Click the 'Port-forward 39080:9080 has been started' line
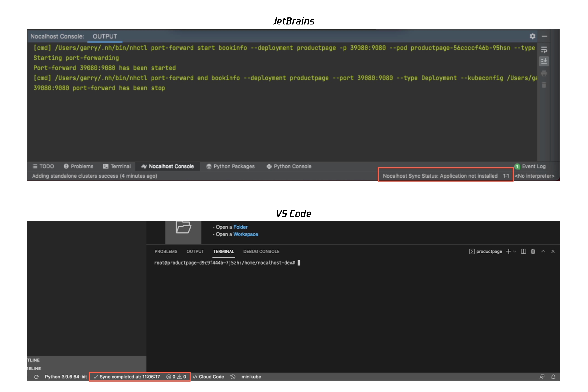The width and height of the screenshot is (588, 392). tap(104, 68)
